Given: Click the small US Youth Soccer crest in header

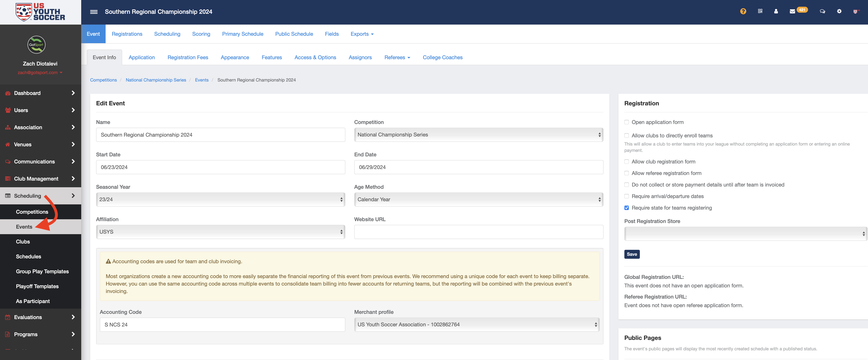Looking at the screenshot, I should pos(855,12).
